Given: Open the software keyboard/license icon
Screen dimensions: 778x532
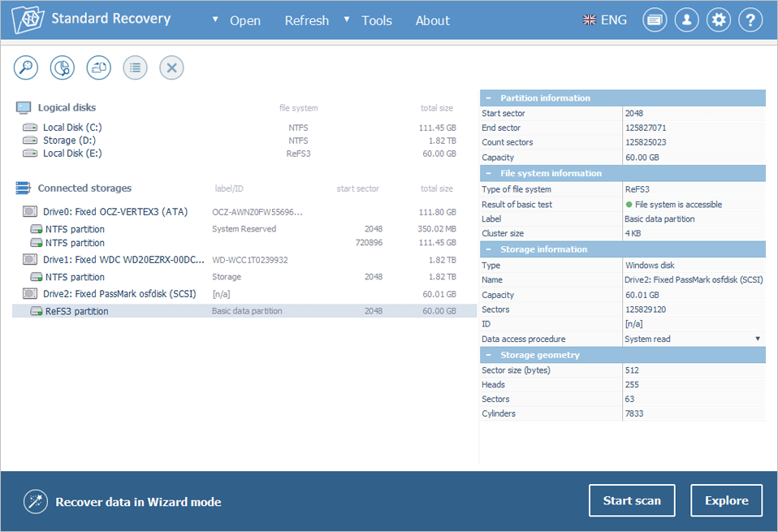Looking at the screenshot, I should [655, 20].
